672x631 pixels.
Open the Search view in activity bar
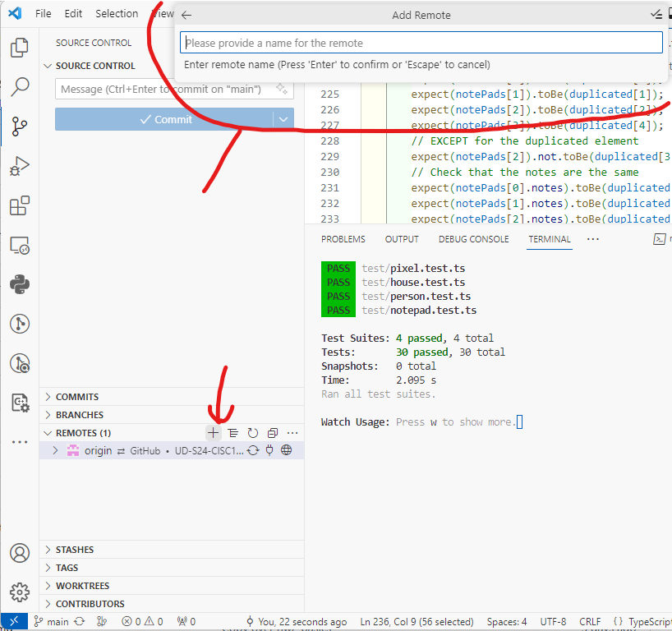(x=19, y=87)
